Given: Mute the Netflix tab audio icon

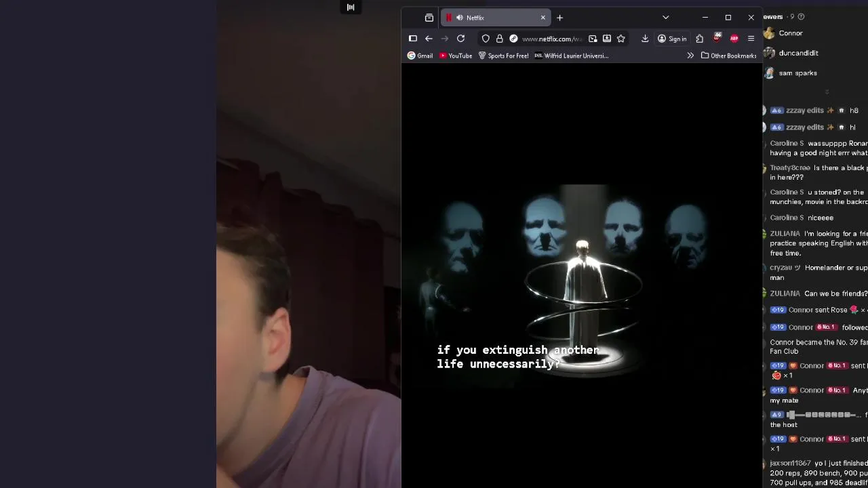Looking at the screenshot, I should [x=460, y=18].
